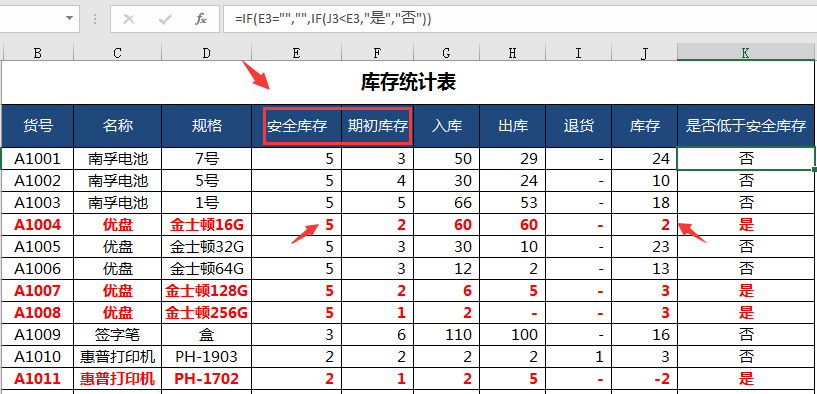Click the red A1007 cell
Image resolution: width=817 pixels, height=394 pixels.
point(38,290)
